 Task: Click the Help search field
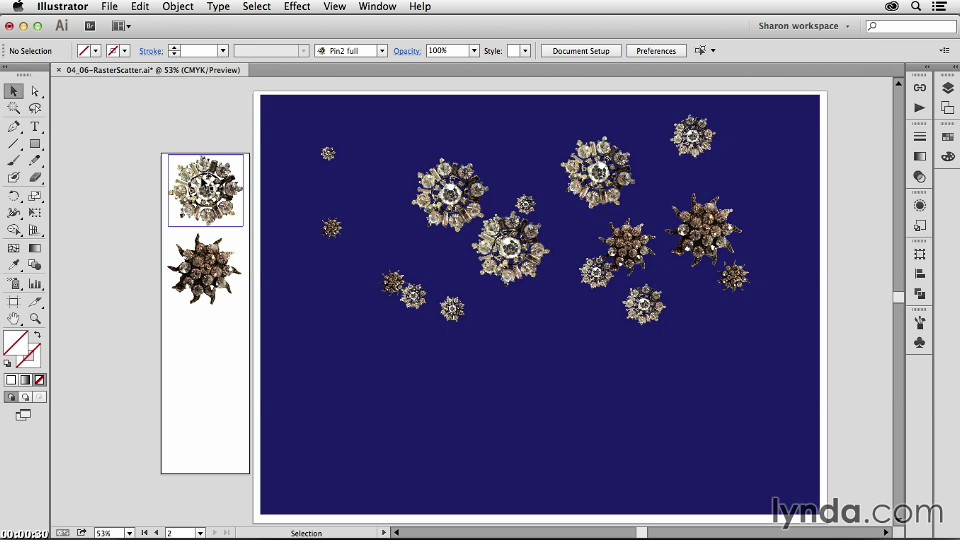coord(910,26)
